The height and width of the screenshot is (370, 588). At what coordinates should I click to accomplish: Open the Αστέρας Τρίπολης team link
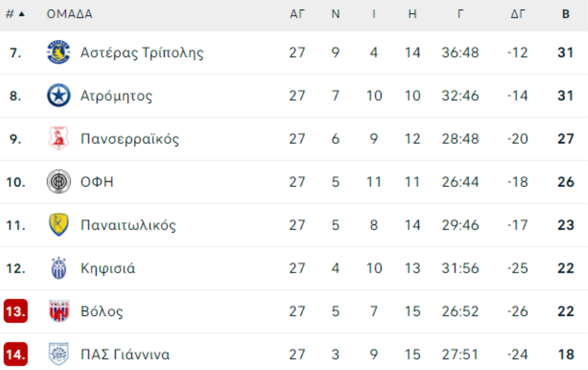coord(142,52)
